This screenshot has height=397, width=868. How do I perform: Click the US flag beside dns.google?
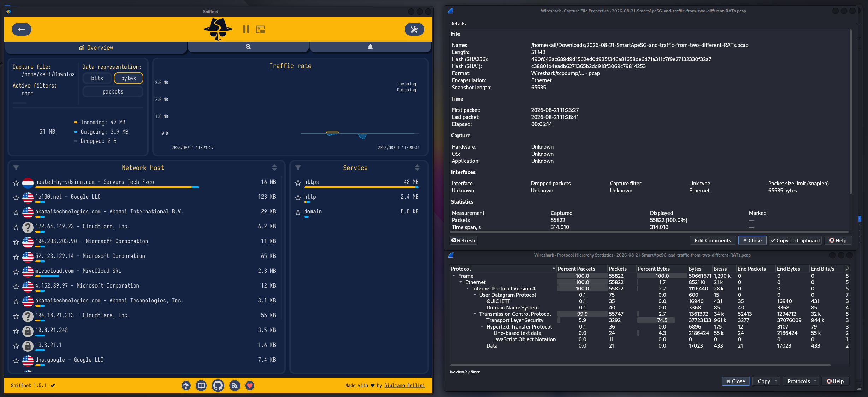click(28, 361)
